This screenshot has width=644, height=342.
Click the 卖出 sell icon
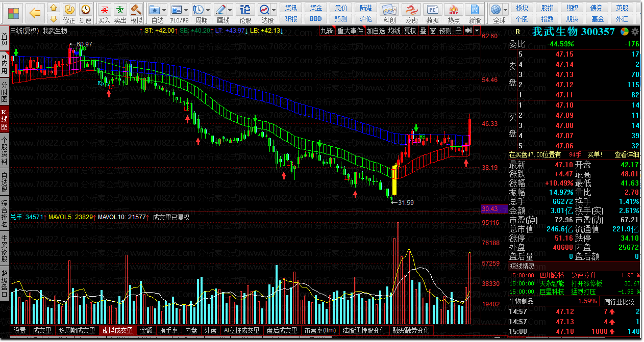point(120,13)
